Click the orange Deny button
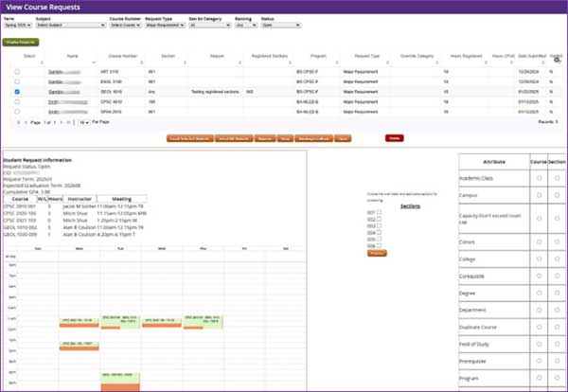Viewport: 568px width, 392px height. [286, 138]
